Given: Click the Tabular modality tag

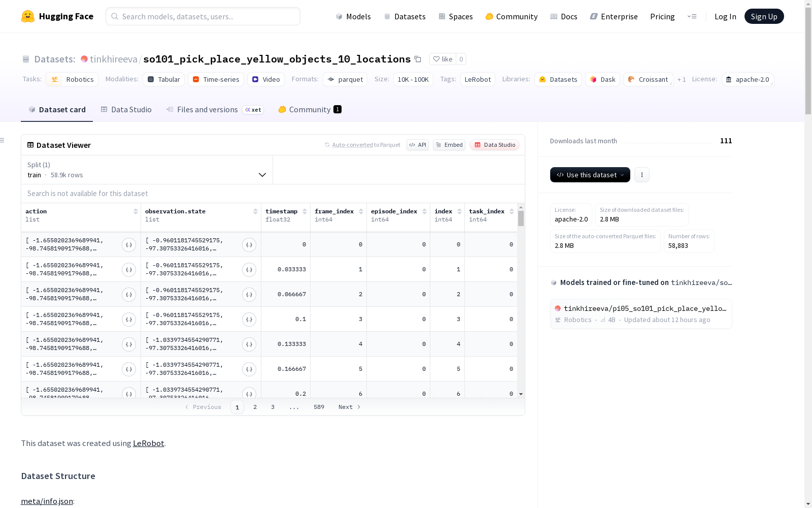Looking at the screenshot, I should point(164,79).
